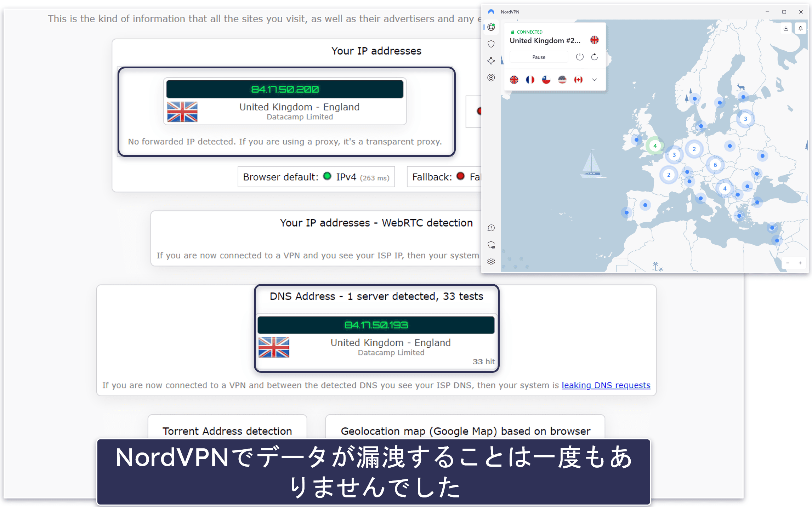The width and height of the screenshot is (812, 507).
Task: Minimize the NordVPN window
Action: (x=767, y=12)
